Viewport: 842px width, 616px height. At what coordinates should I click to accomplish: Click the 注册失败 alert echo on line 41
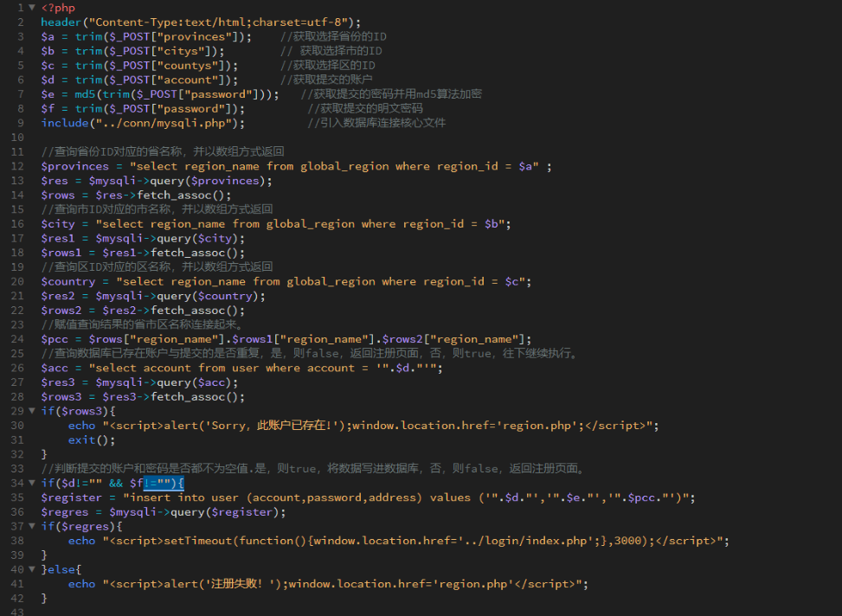[x=328, y=584]
